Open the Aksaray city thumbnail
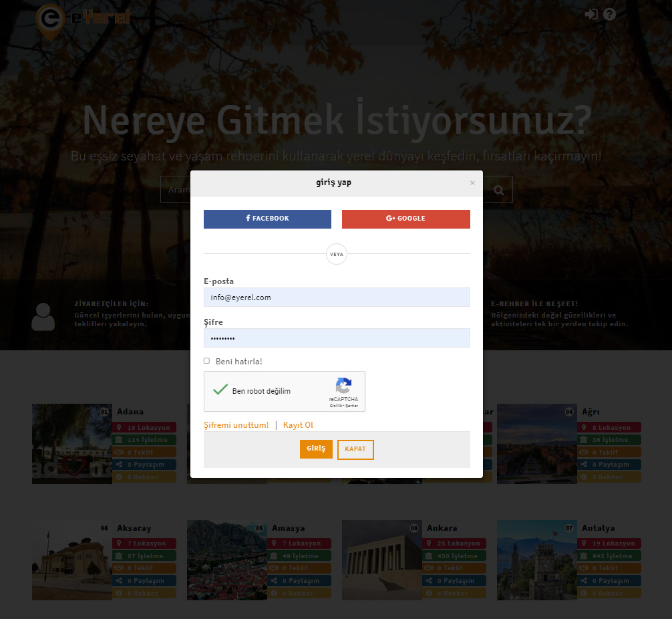 (x=72, y=560)
